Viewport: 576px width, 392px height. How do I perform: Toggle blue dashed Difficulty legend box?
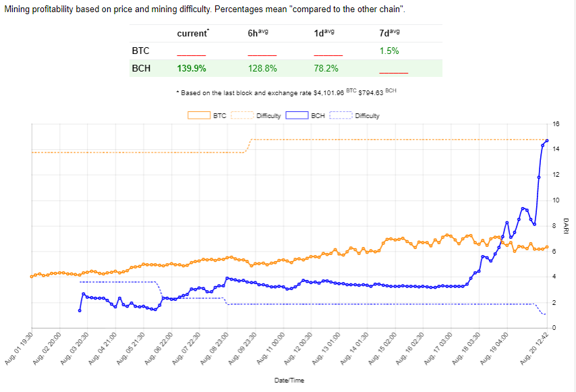click(x=341, y=115)
